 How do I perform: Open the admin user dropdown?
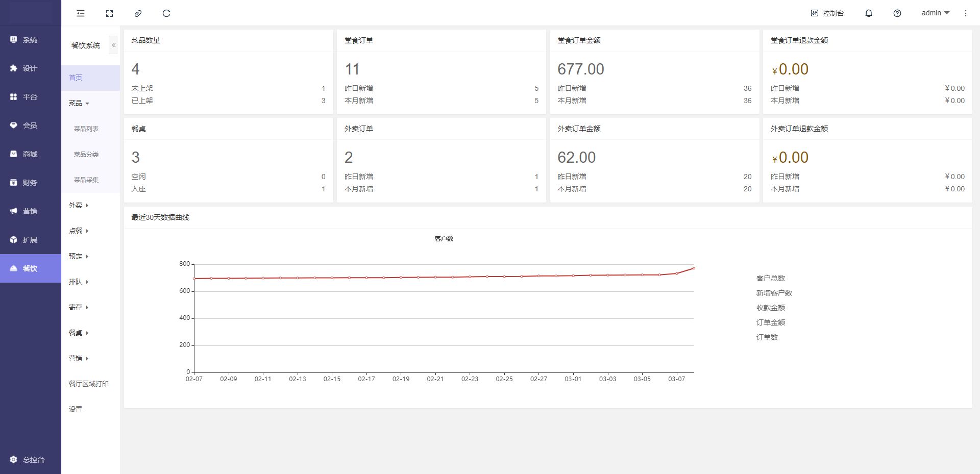(935, 13)
